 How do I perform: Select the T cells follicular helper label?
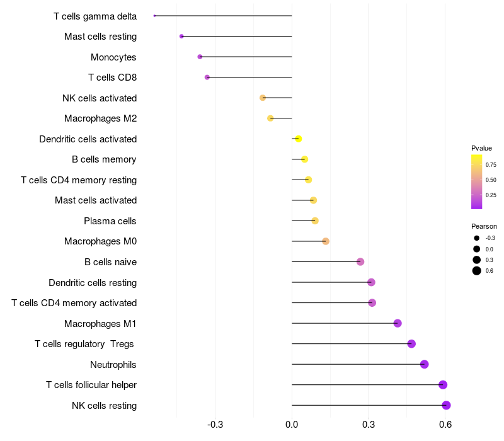pyautogui.click(x=91, y=385)
